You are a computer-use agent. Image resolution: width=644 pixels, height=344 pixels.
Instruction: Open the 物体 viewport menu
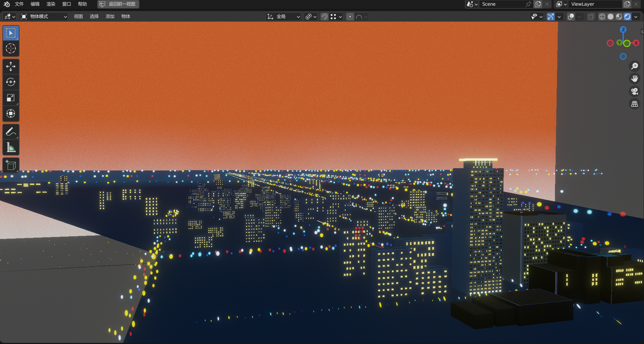coord(126,17)
